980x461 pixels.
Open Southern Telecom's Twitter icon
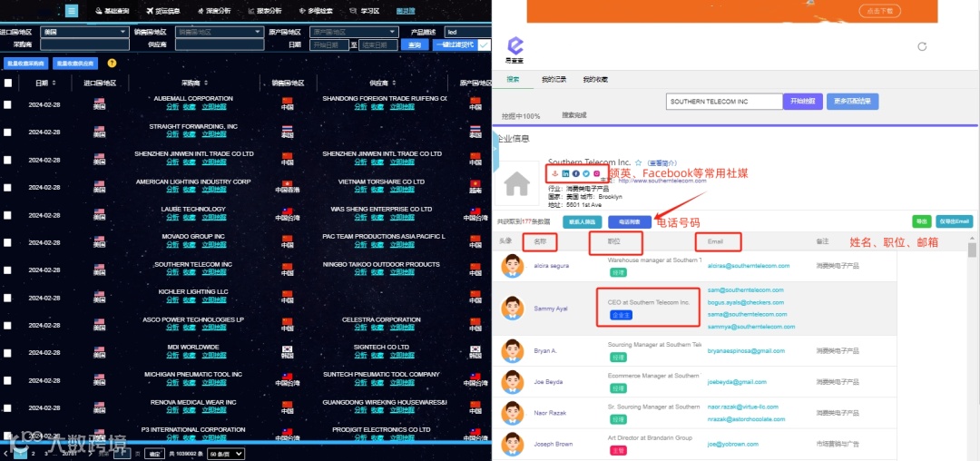[586, 173]
